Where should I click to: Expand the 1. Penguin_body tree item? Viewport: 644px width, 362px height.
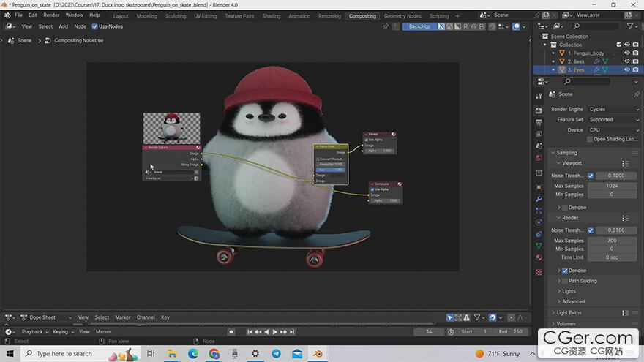coord(553,53)
